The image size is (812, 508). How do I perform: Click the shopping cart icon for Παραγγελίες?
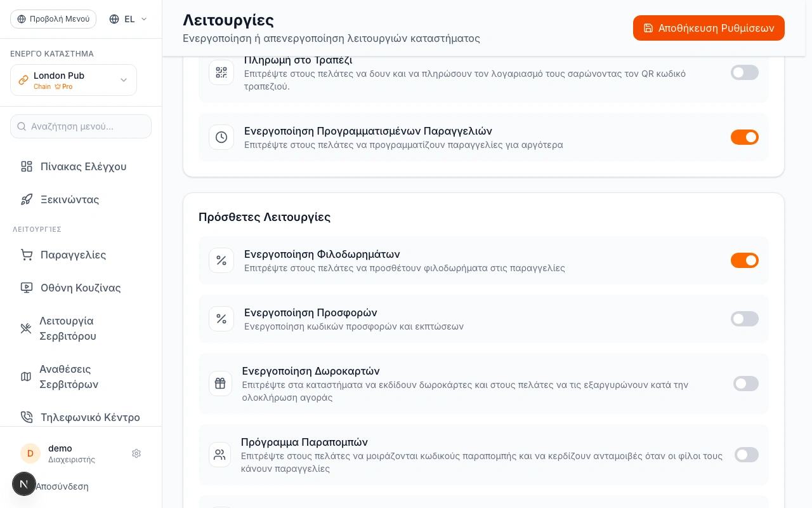[27, 255]
